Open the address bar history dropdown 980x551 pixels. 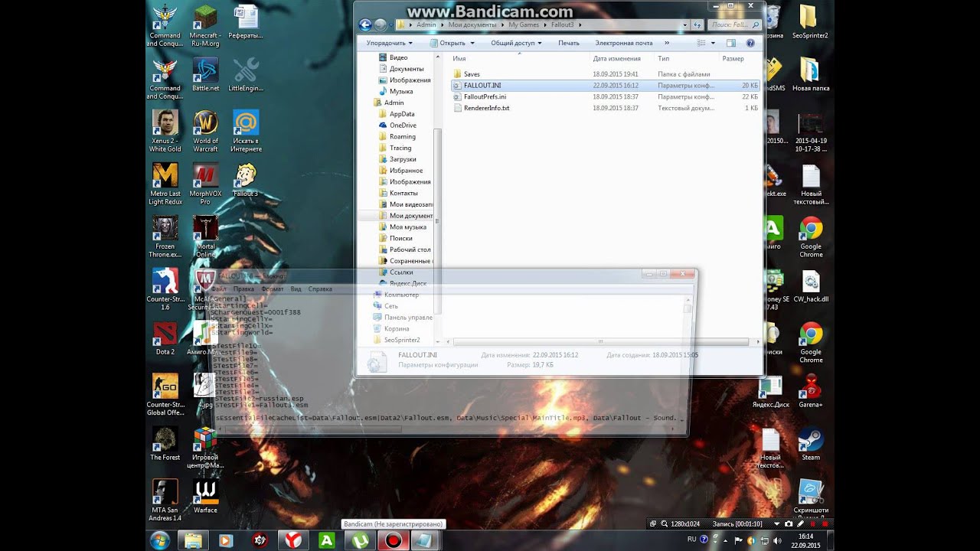(x=687, y=24)
